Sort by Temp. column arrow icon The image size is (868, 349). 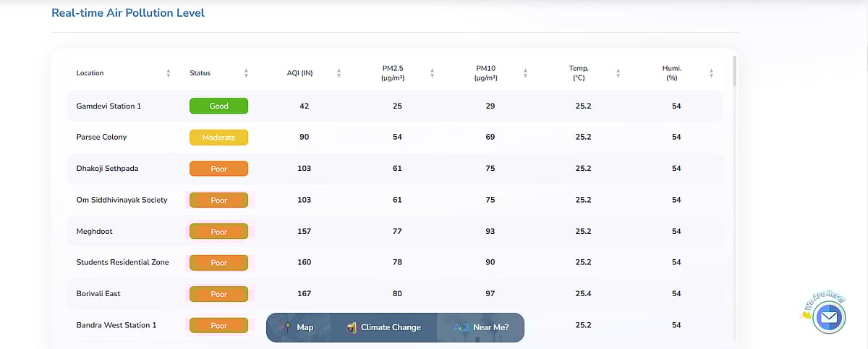pos(618,73)
